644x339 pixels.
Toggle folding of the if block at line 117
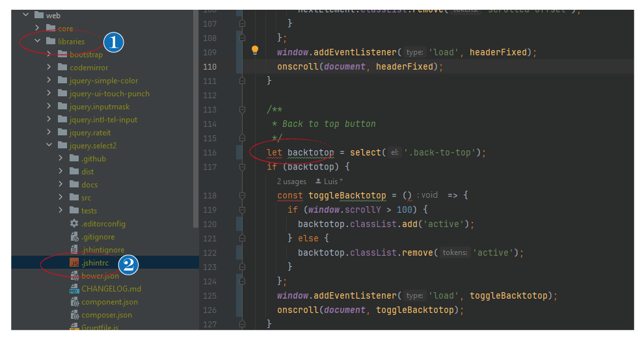click(x=243, y=167)
